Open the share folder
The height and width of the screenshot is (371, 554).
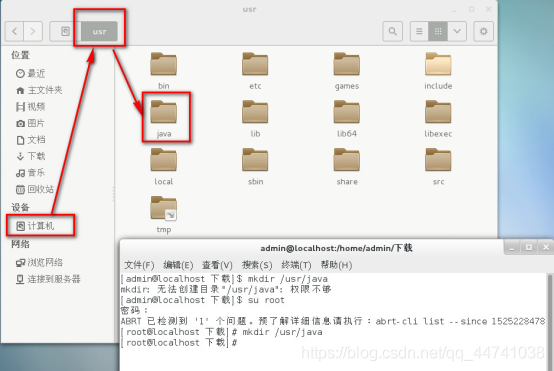pyautogui.click(x=347, y=166)
